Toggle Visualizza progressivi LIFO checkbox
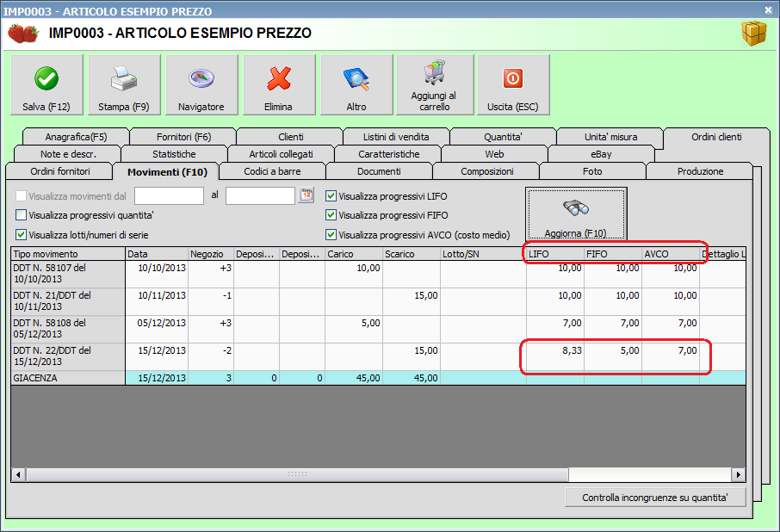Viewport: 780px width, 532px height. coord(331,196)
